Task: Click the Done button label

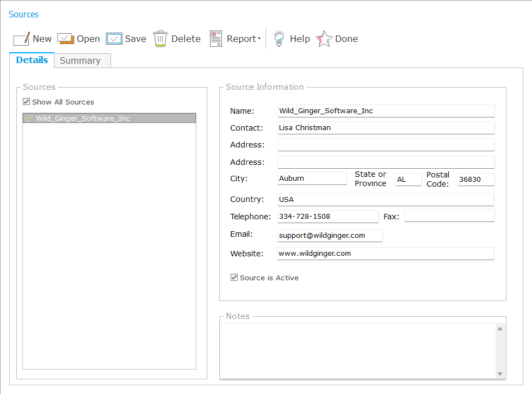Action: 347,39
